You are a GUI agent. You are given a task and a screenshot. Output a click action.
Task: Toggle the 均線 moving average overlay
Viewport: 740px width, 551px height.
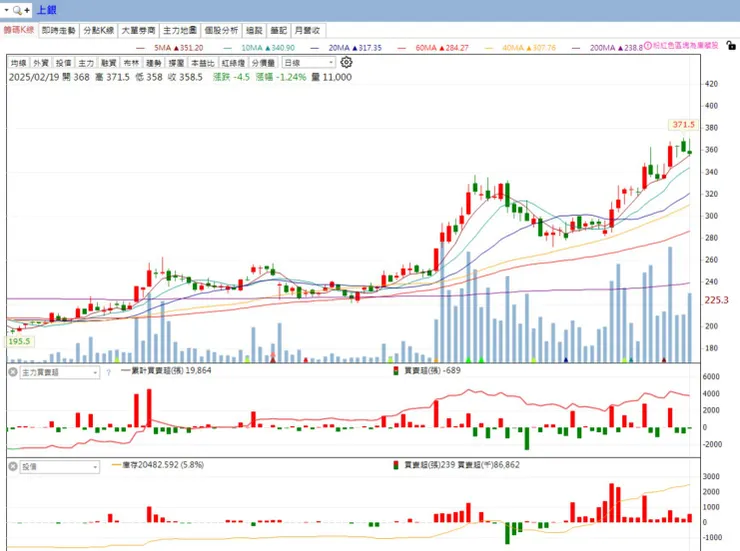tap(18, 63)
